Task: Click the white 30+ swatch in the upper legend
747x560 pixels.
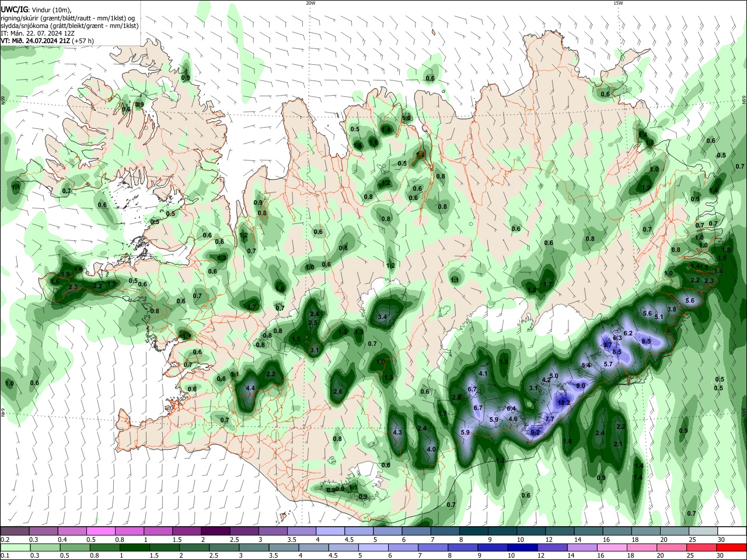Action: [732, 531]
